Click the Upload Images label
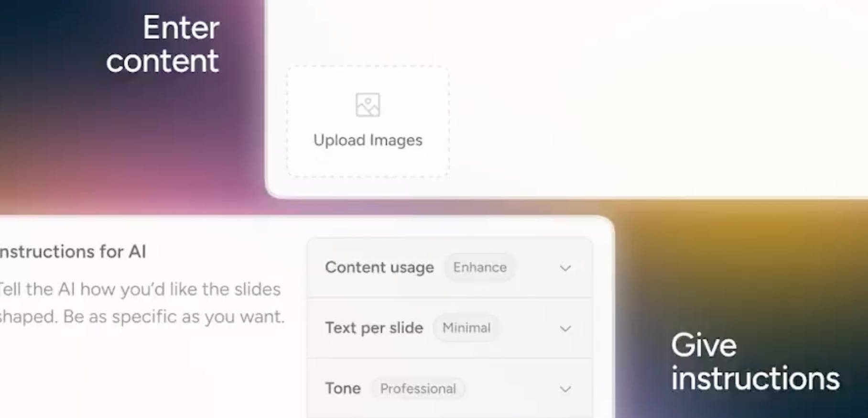The height and width of the screenshot is (418, 868). [368, 140]
